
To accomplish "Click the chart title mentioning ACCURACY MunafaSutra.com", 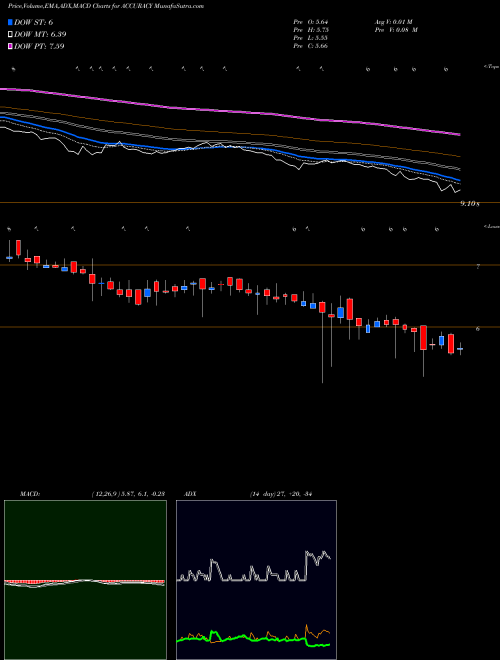I will [106, 7].
